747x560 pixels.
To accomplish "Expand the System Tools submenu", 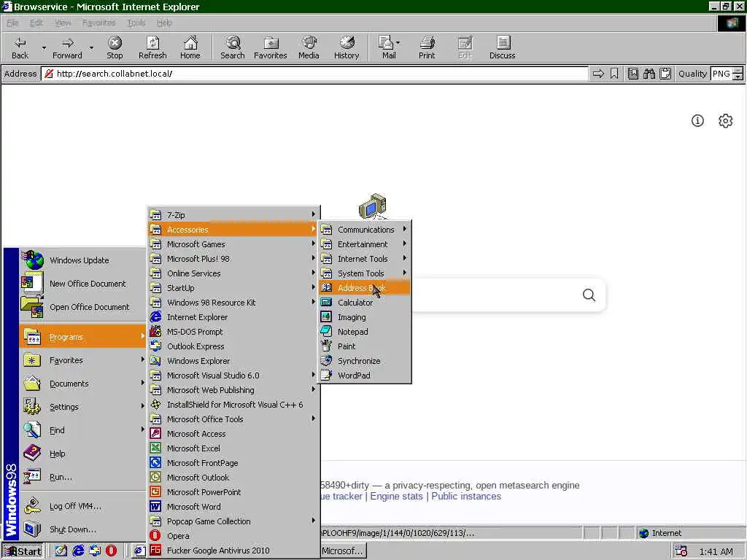I will tap(365, 273).
